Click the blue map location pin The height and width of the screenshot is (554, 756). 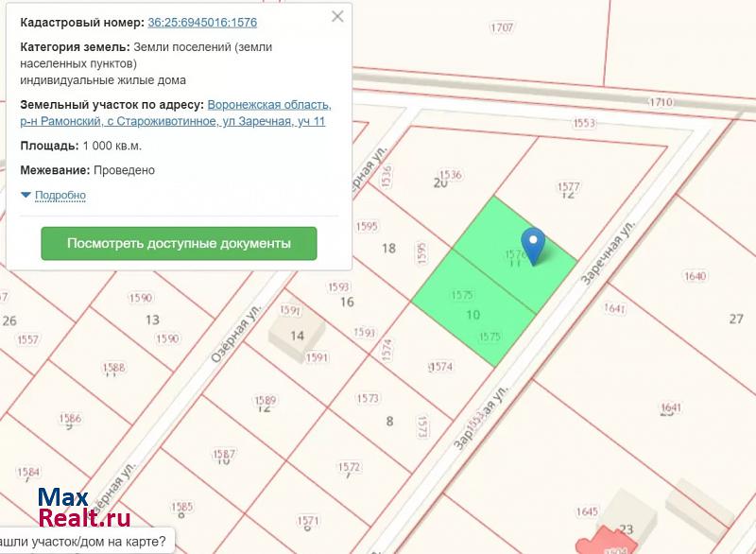(534, 246)
